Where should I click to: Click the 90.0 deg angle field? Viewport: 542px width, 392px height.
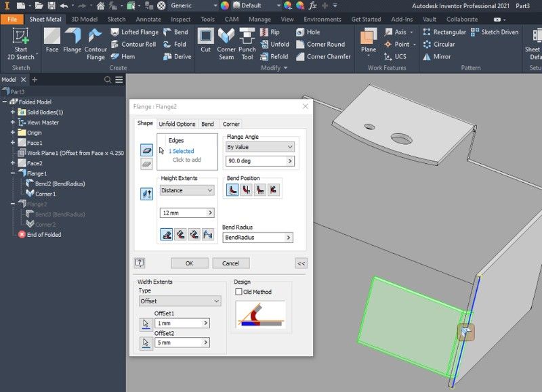pos(260,161)
